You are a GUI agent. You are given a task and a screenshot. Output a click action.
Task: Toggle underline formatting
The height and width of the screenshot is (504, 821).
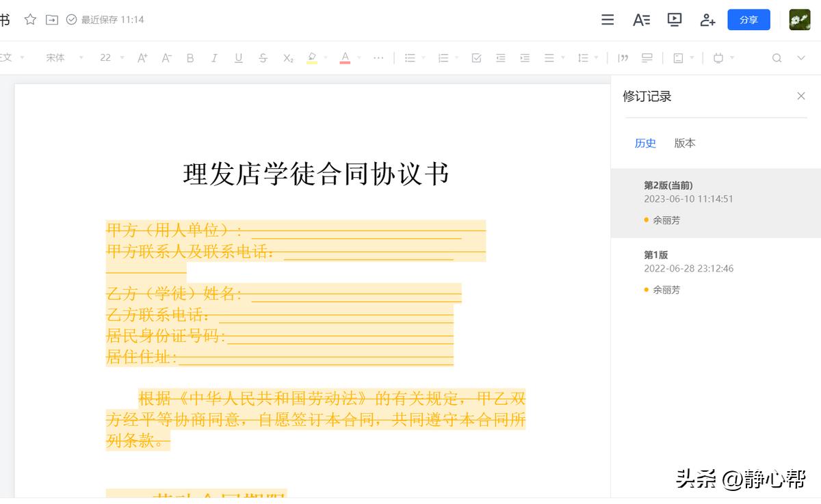pos(238,57)
